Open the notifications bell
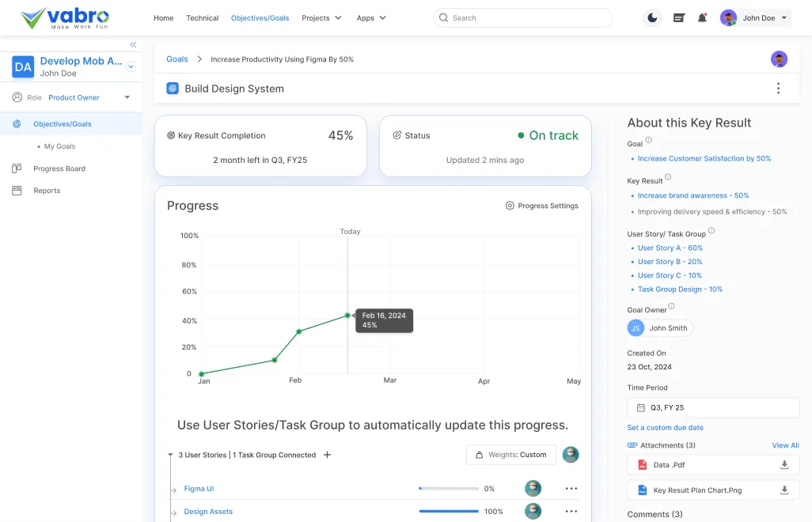 click(702, 18)
